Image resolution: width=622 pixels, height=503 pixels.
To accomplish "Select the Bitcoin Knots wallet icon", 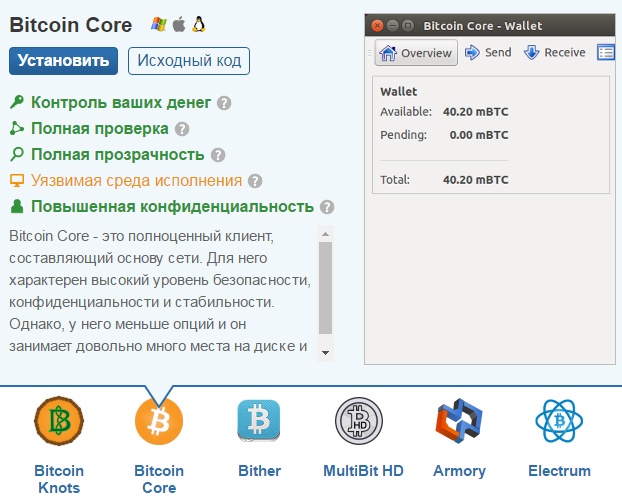I will coord(59,421).
